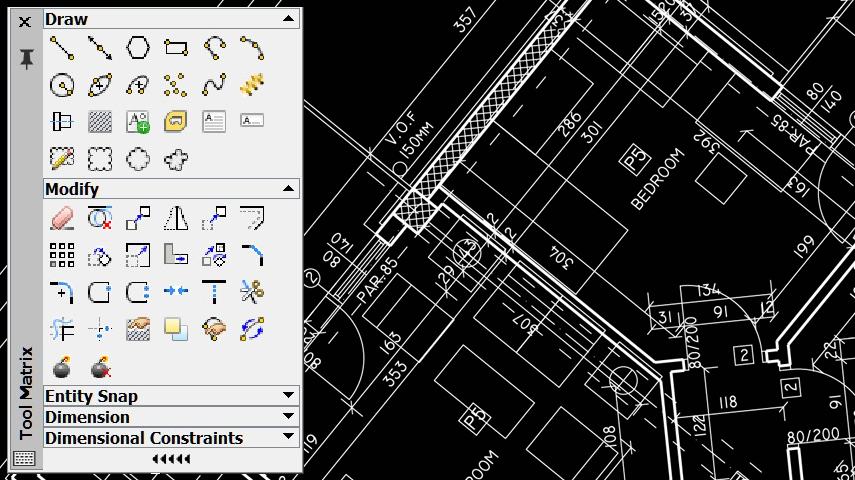Image resolution: width=855 pixels, height=480 pixels.
Task: Select the Revision Cloud tool
Action: (x=100, y=158)
